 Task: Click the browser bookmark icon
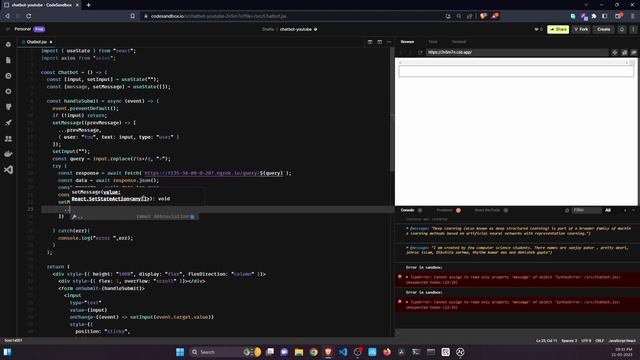133,16
